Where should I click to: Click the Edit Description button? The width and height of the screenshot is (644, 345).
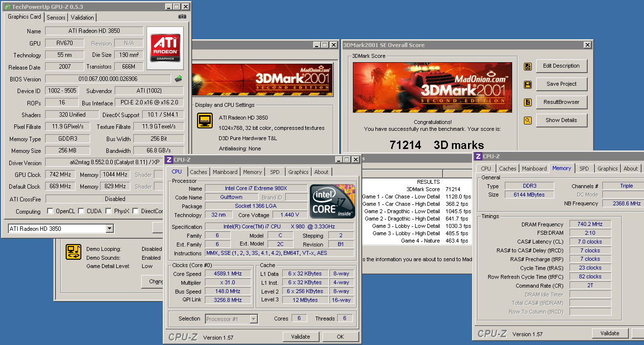click(561, 66)
